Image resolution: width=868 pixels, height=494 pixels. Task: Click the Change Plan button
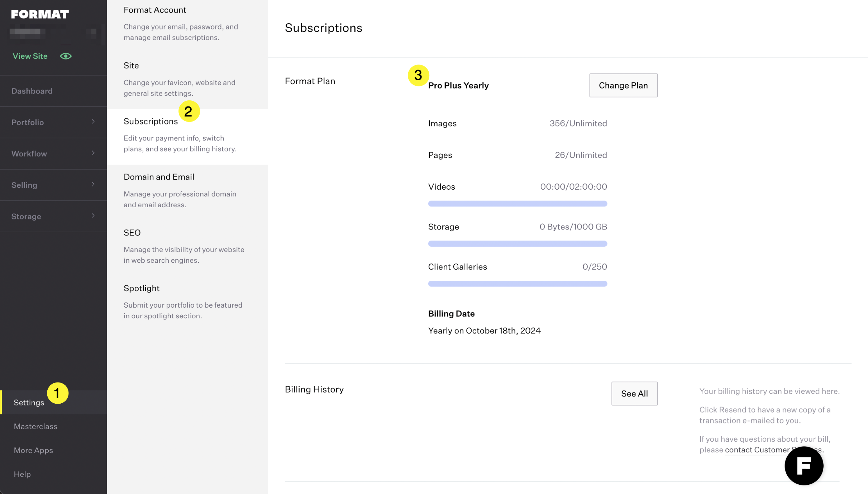click(x=623, y=85)
